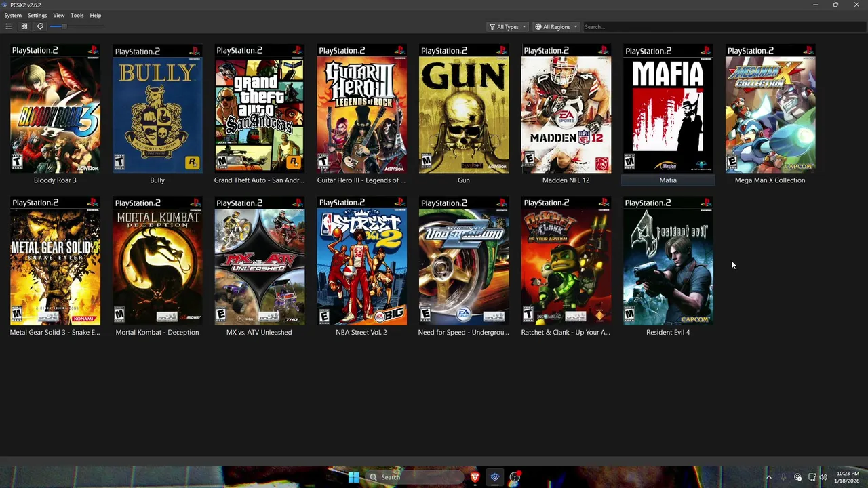Expand the All Types filter dropdown

[x=507, y=27]
